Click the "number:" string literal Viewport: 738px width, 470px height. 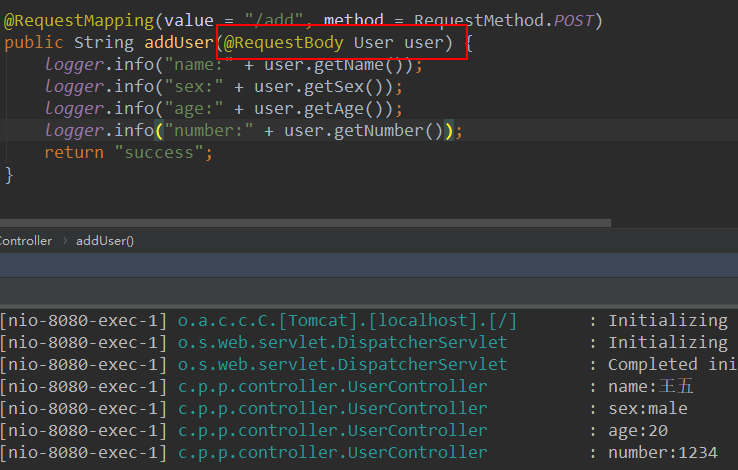(209, 130)
